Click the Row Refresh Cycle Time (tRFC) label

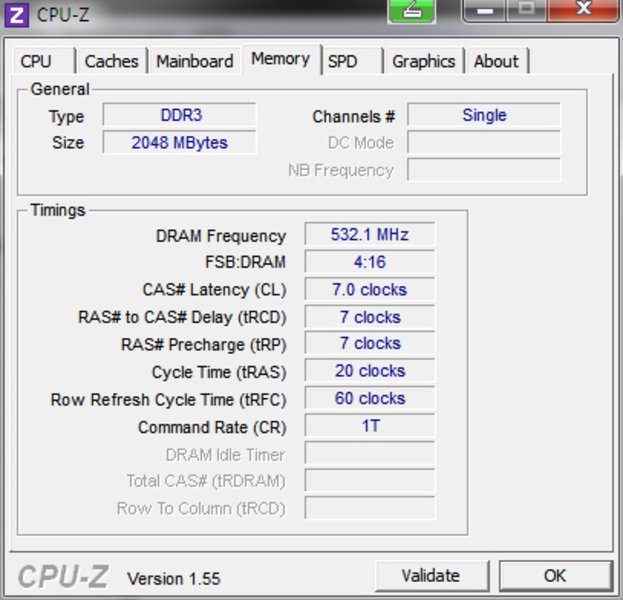(168, 400)
